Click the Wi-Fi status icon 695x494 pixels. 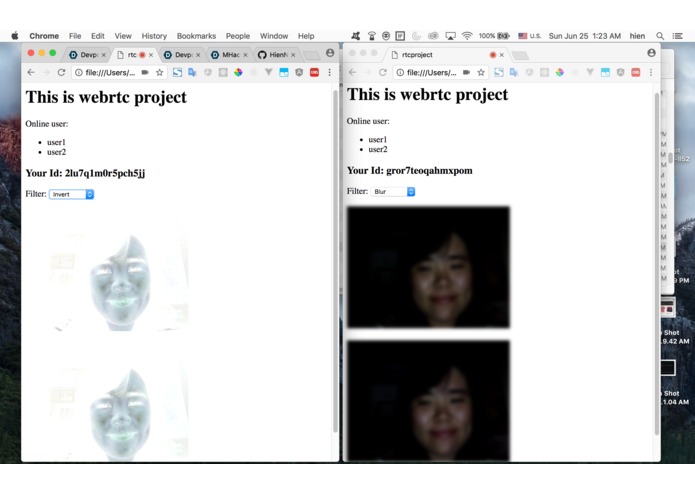tap(467, 36)
